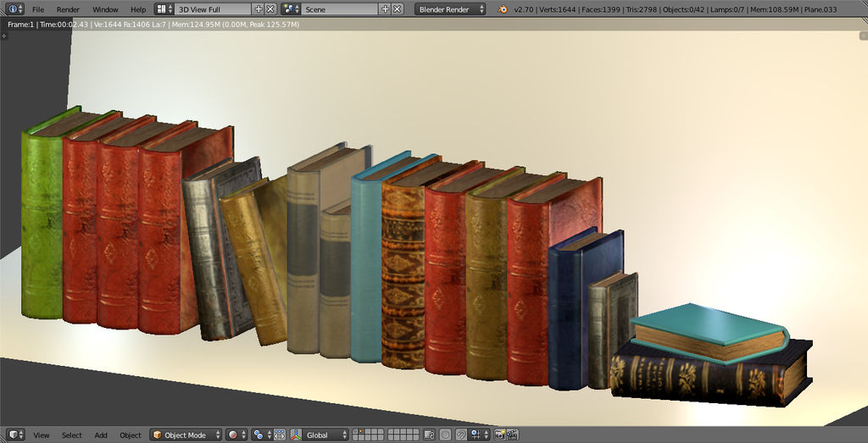The width and height of the screenshot is (868, 443).
Task: Expand the tool shelf plus tab
Action: click(4, 36)
